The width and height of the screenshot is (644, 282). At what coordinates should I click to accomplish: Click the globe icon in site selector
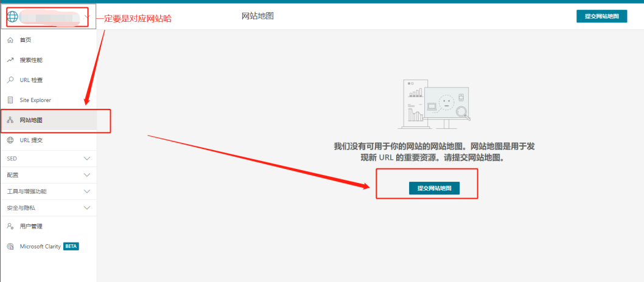click(x=12, y=16)
